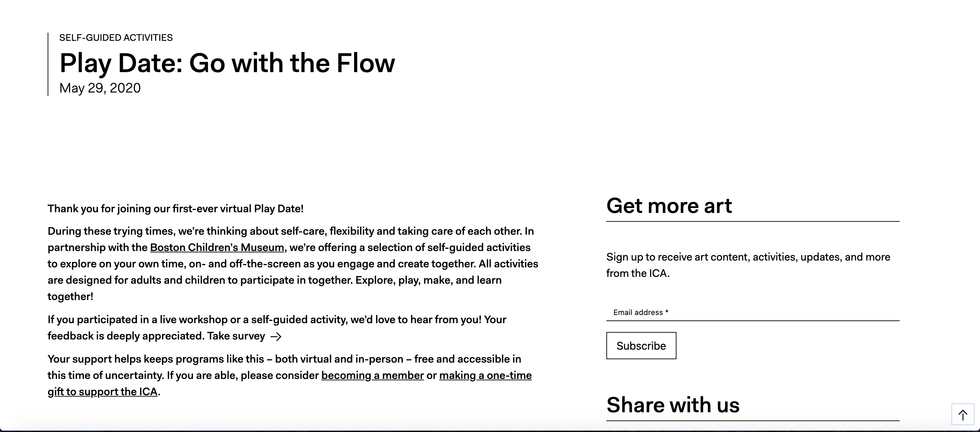
Task: Click the Self-Guided Activities category label
Action: coord(116,38)
